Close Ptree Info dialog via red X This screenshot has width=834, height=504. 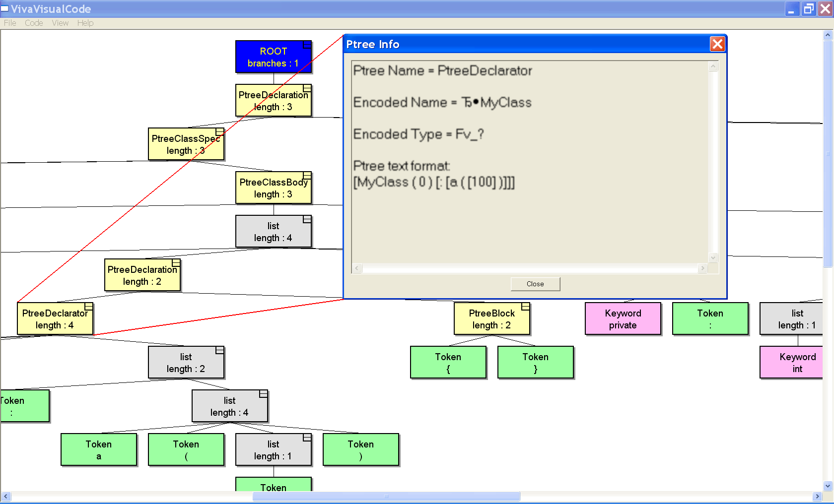click(x=717, y=44)
